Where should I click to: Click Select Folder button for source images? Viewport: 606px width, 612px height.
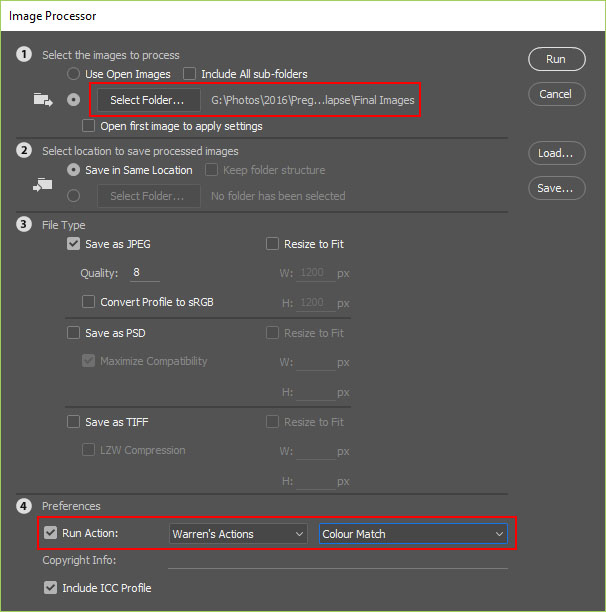click(x=149, y=100)
